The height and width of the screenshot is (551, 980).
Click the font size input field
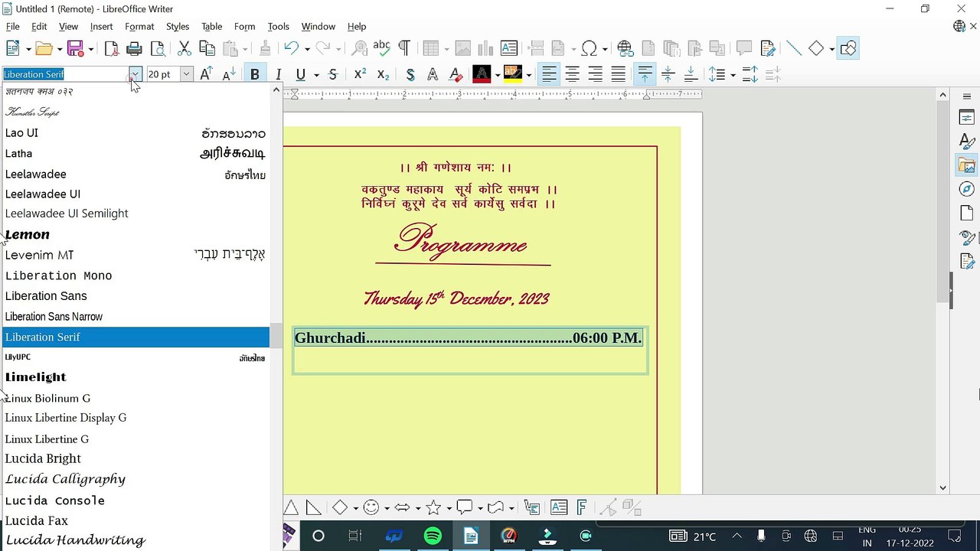pos(162,74)
